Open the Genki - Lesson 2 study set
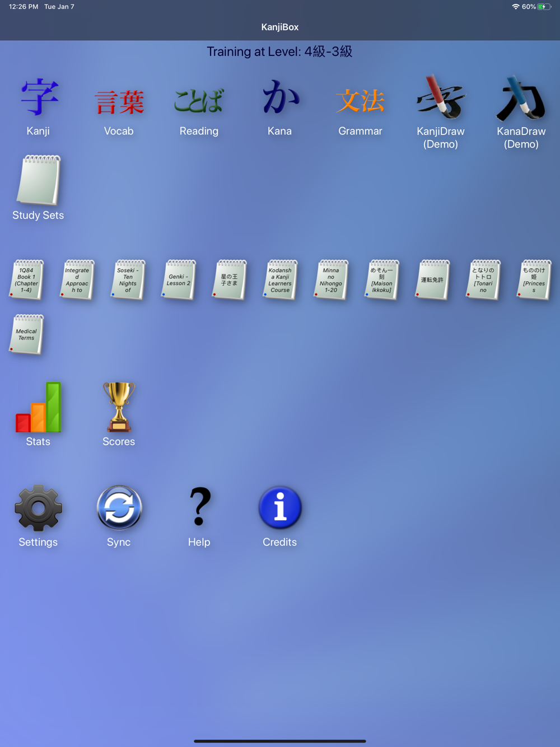The width and height of the screenshot is (560, 747). click(x=179, y=280)
